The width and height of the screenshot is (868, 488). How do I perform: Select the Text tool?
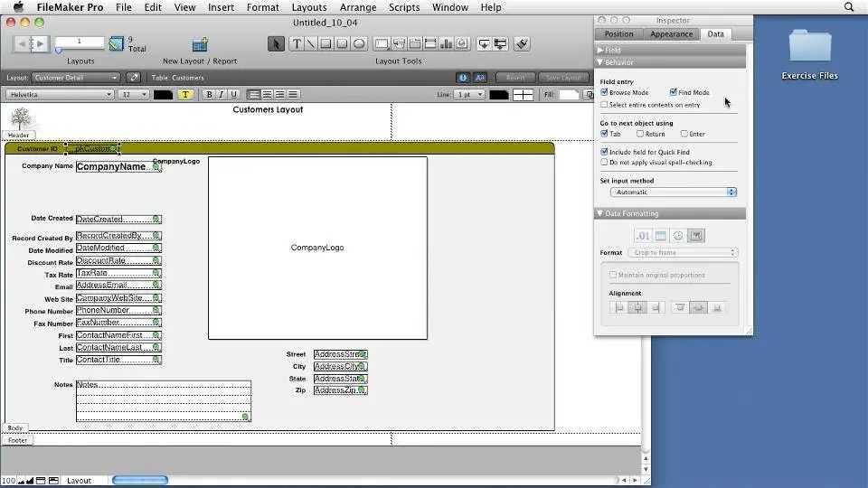(x=297, y=43)
